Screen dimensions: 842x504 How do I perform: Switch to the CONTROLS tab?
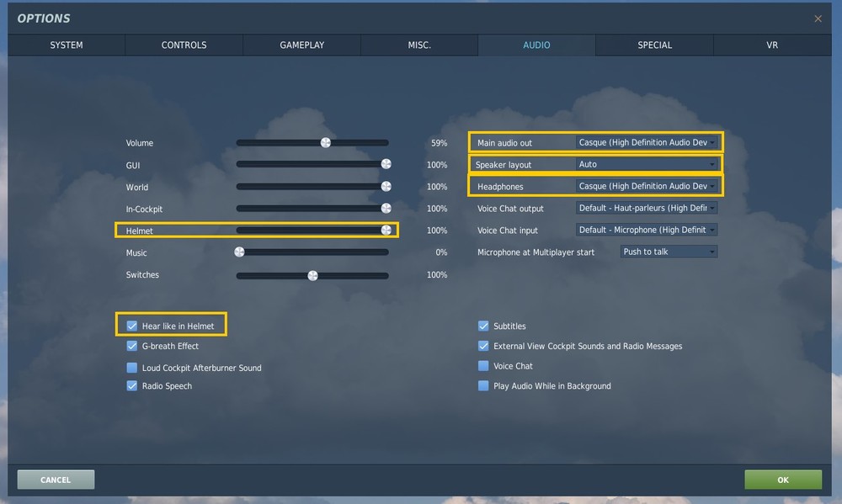click(x=184, y=45)
